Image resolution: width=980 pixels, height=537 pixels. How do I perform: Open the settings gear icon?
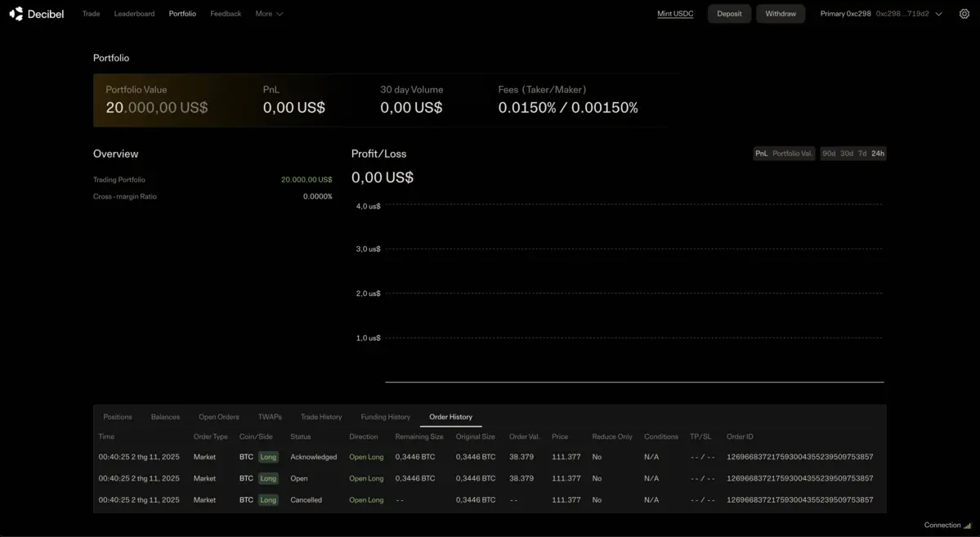964,14
